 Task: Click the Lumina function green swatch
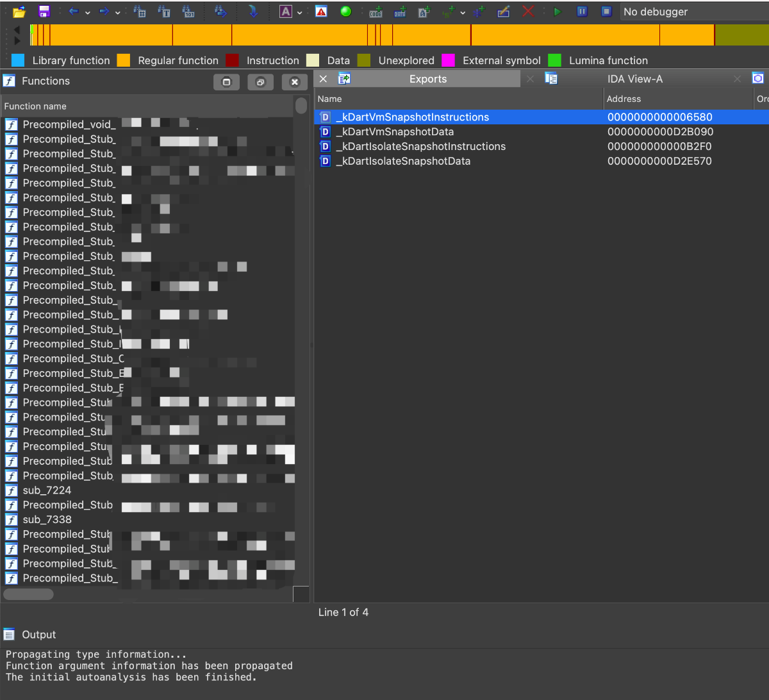click(x=555, y=60)
